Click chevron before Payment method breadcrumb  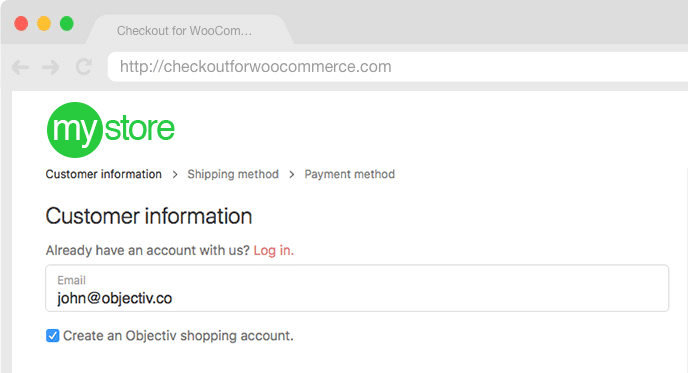292,175
